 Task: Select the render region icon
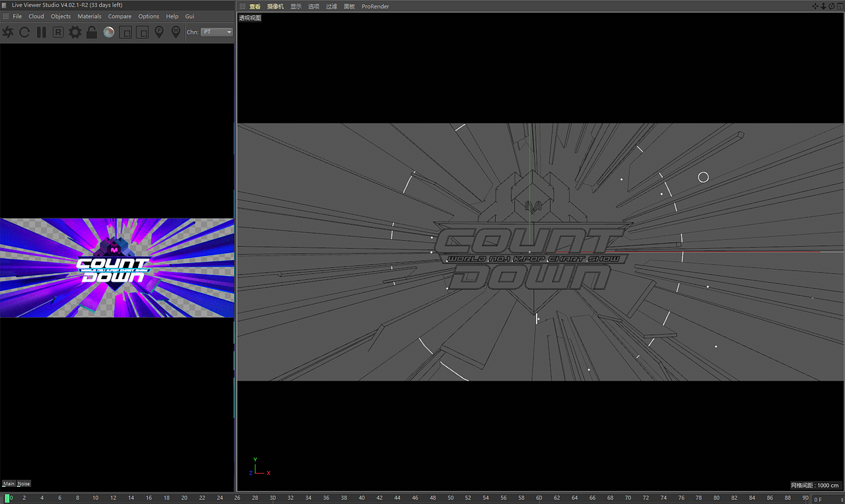(125, 32)
